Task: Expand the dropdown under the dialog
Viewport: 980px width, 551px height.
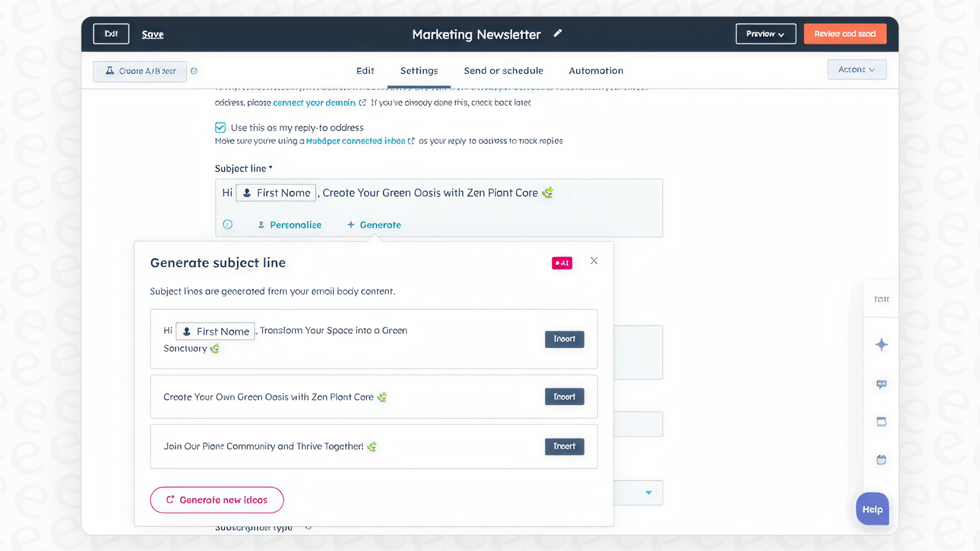Action: coord(647,493)
